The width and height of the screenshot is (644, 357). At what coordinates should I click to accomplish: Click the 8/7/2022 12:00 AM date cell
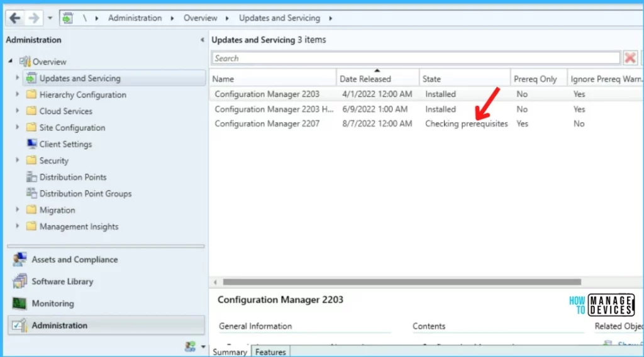pyautogui.click(x=377, y=123)
